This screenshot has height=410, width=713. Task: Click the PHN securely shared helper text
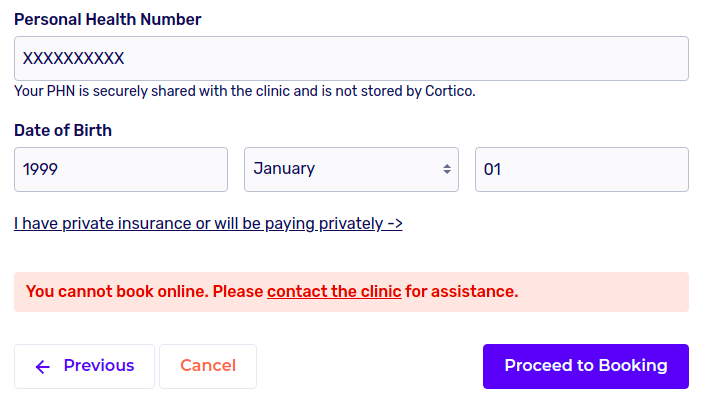click(x=245, y=91)
